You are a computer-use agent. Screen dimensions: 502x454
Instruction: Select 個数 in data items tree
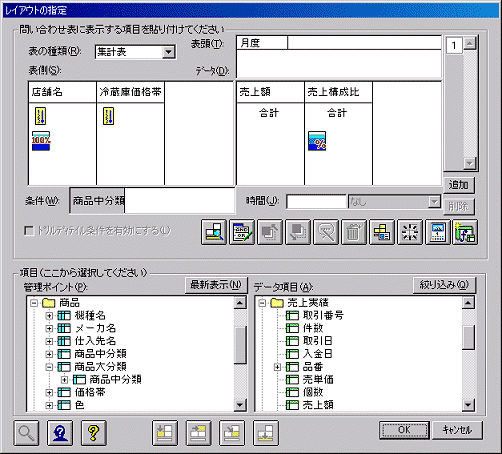coord(313,392)
